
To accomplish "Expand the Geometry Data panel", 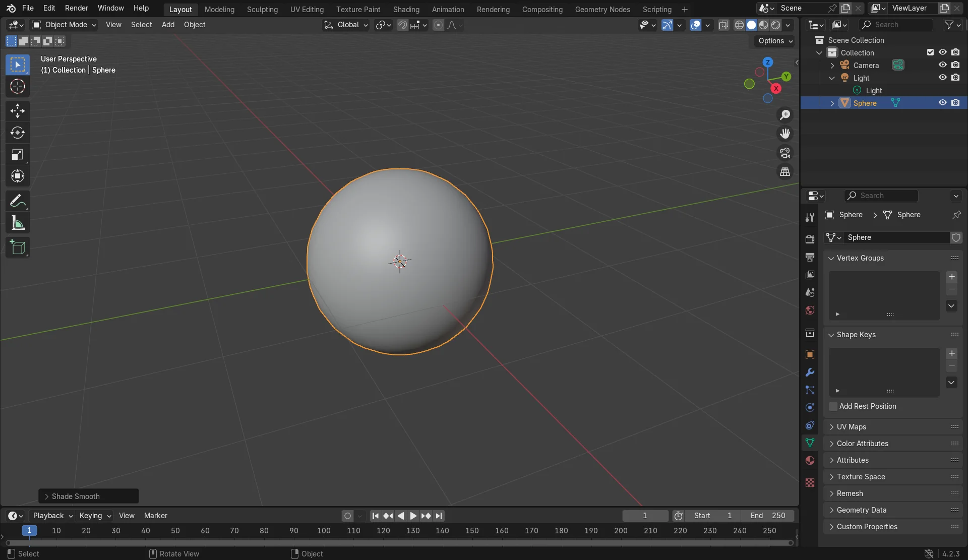I will tap(893, 510).
